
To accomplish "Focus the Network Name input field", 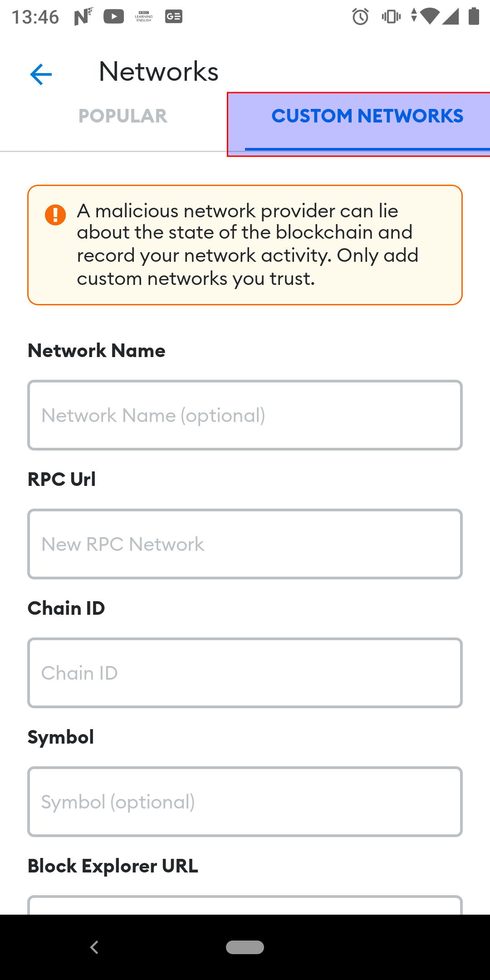I will (245, 415).
